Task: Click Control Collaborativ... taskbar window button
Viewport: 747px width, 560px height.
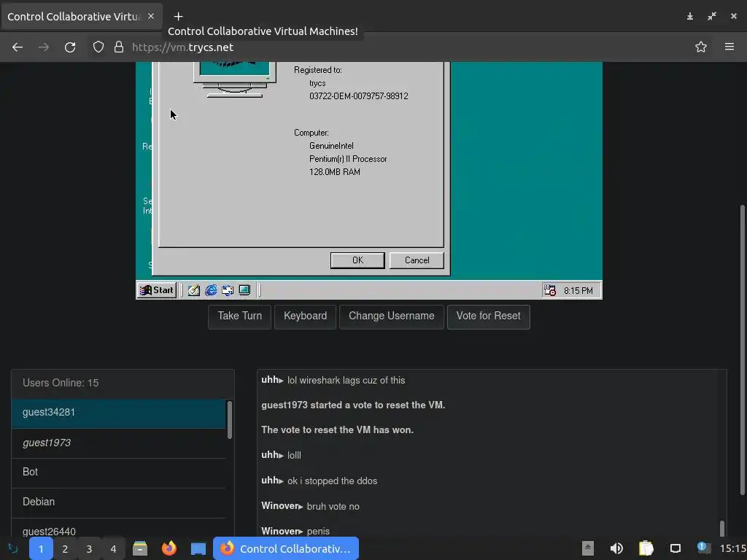Action: tap(286, 548)
